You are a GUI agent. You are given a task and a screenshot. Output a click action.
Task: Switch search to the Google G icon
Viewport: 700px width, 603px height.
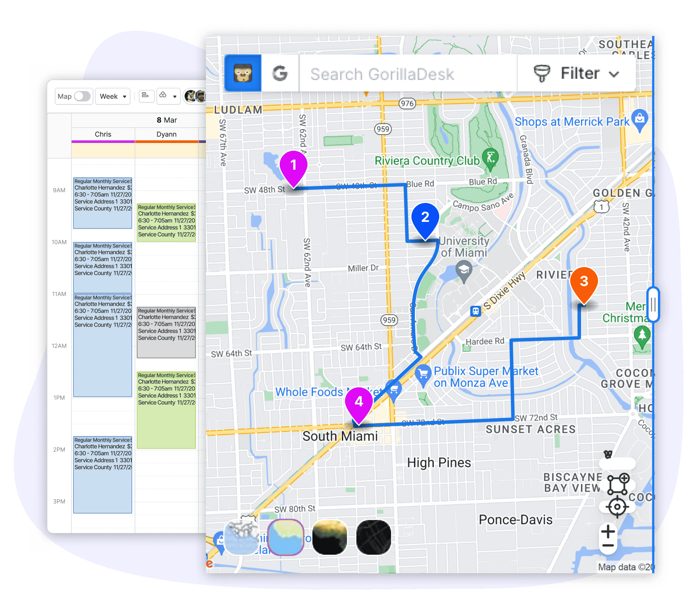[280, 73]
